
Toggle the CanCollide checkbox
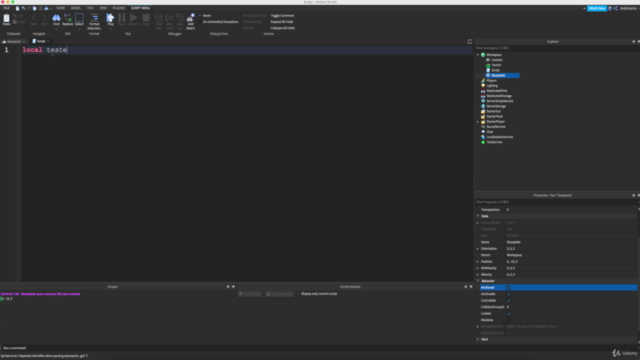click(509, 301)
